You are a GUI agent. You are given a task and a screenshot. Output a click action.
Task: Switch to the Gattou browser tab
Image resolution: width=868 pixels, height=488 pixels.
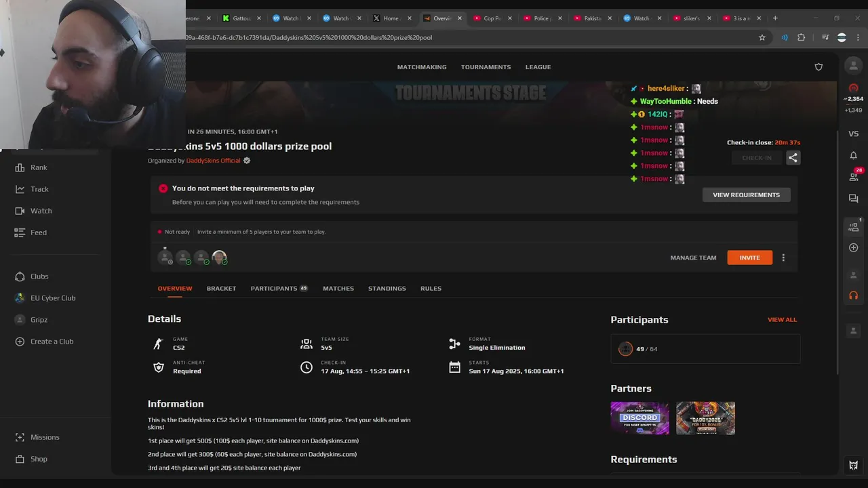241,18
